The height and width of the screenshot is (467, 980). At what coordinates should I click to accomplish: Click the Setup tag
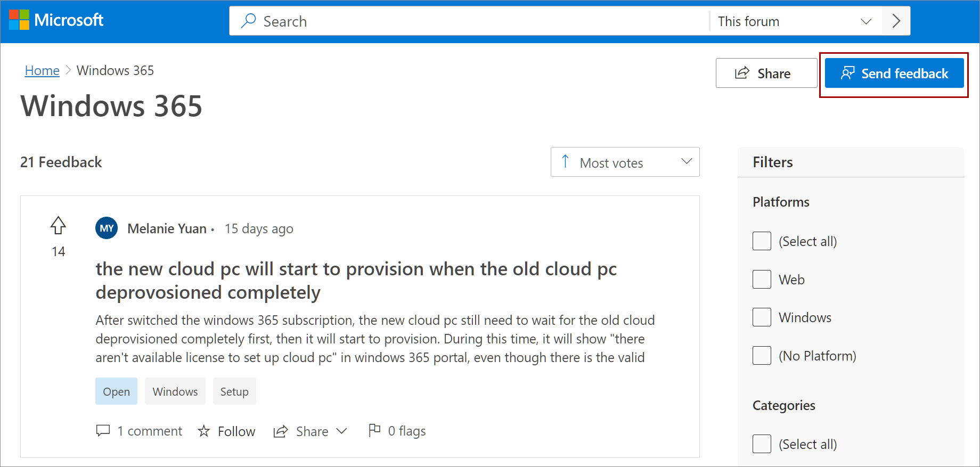[234, 391]
